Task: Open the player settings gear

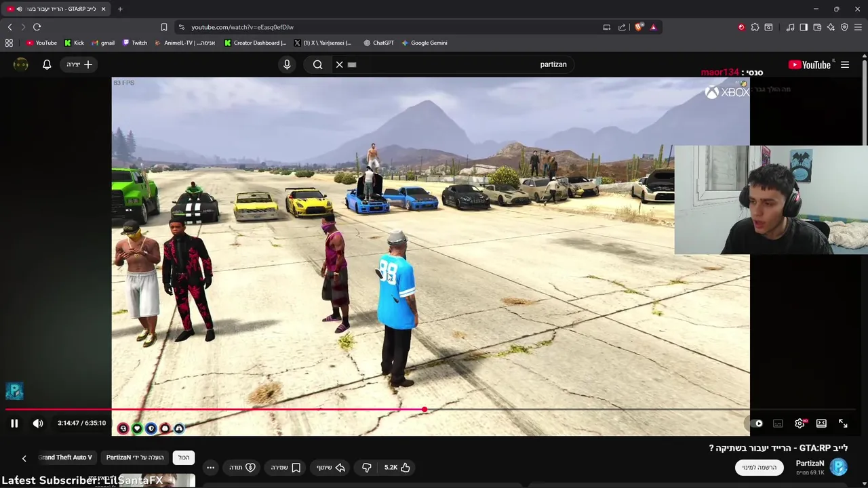Action: (800, 424)
